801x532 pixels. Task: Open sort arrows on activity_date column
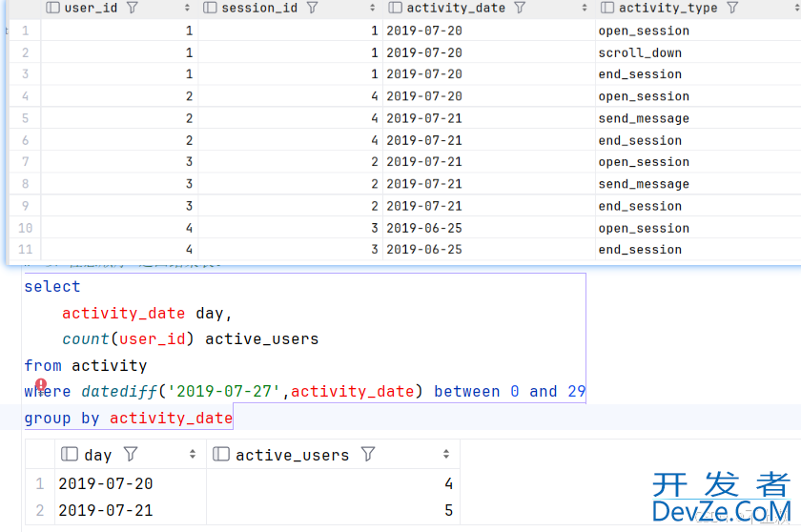coord(585,8)
